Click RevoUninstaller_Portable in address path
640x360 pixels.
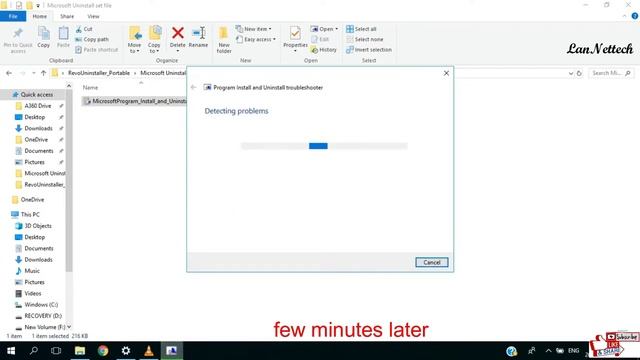click(x=99, y=73)
